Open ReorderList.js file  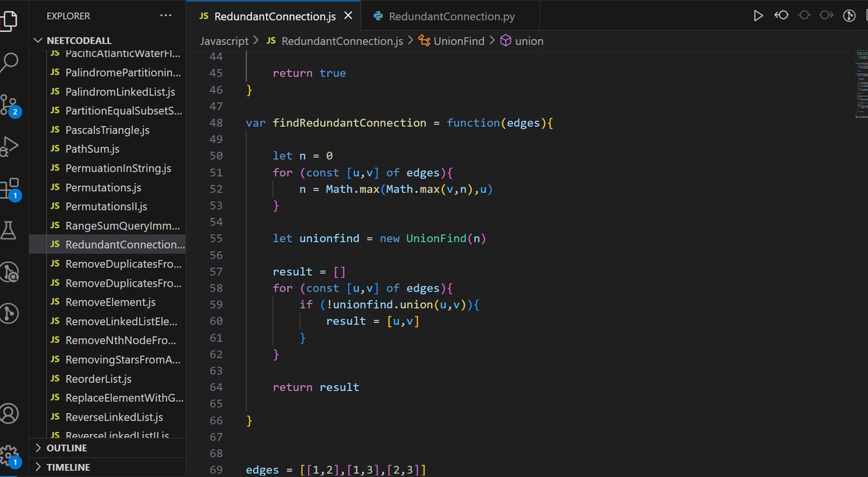click(x=107, y=379)
